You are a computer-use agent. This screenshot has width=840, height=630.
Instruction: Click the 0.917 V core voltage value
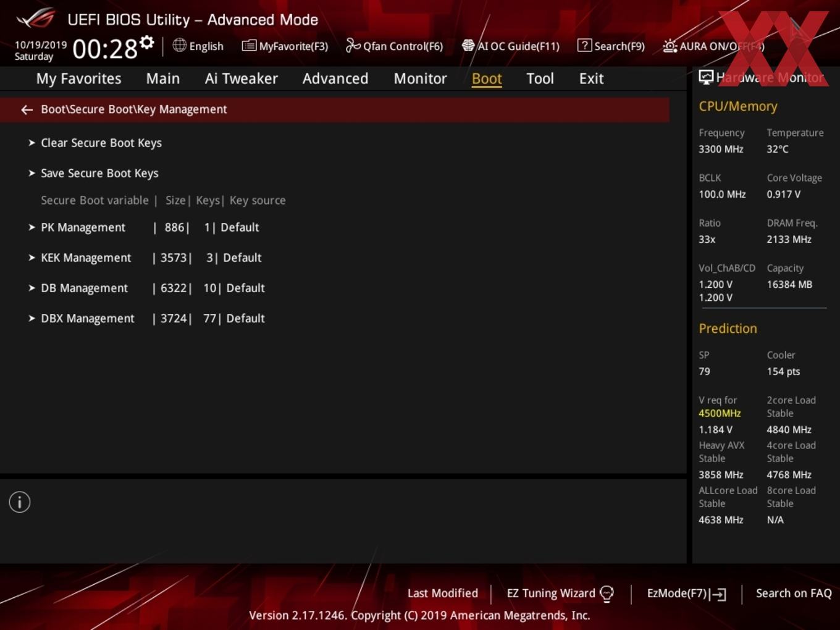point(783,195)
